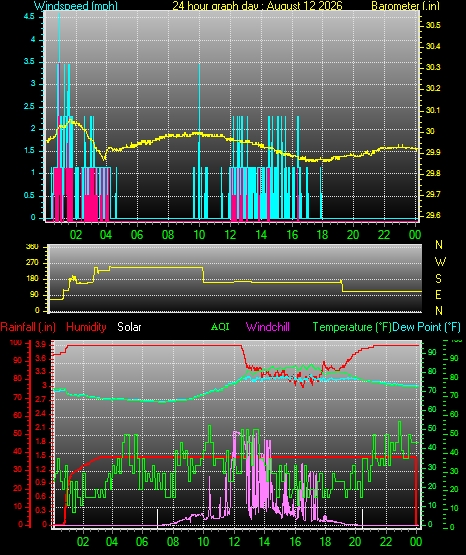The width and height of the screenshot is (466, 555).
Task: Click hour 22 on windspeed chart time axis
Action: (384, 235)
